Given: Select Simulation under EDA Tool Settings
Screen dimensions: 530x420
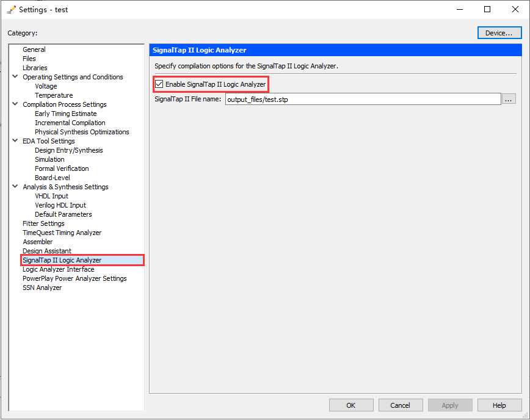Looking at the screenshot, I should click(49, 159).
